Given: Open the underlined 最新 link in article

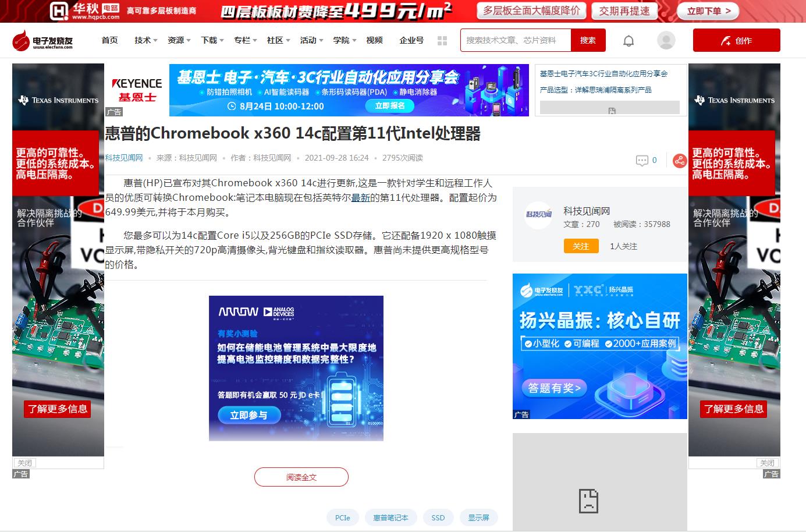Looking at the screenshot, I should 360,198.
